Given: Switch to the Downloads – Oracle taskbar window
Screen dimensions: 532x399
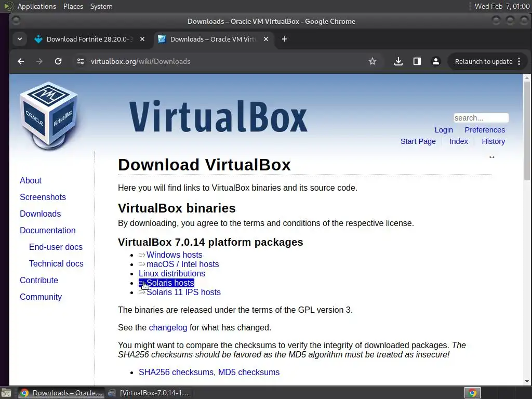Looking at the screenshot, I should (61, 393).
